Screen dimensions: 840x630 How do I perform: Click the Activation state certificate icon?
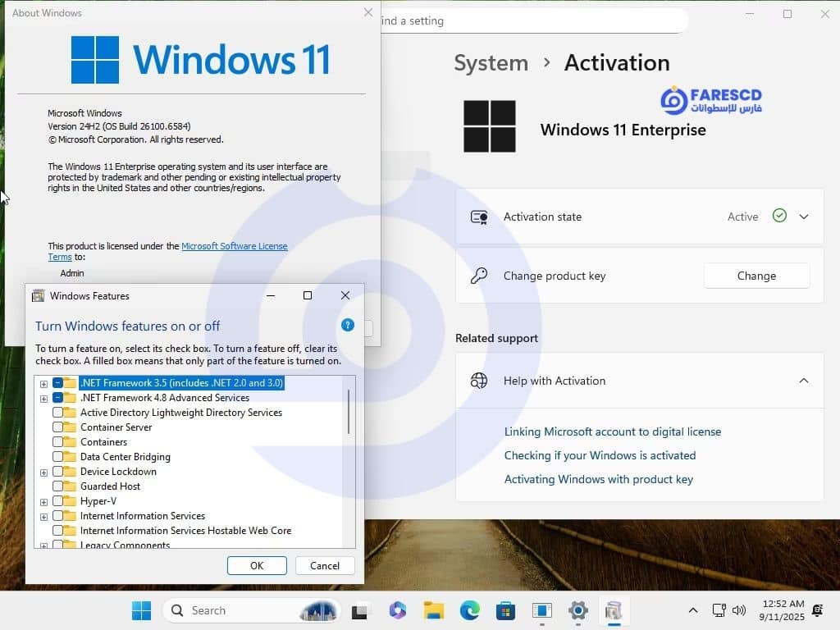click(479, 217)
